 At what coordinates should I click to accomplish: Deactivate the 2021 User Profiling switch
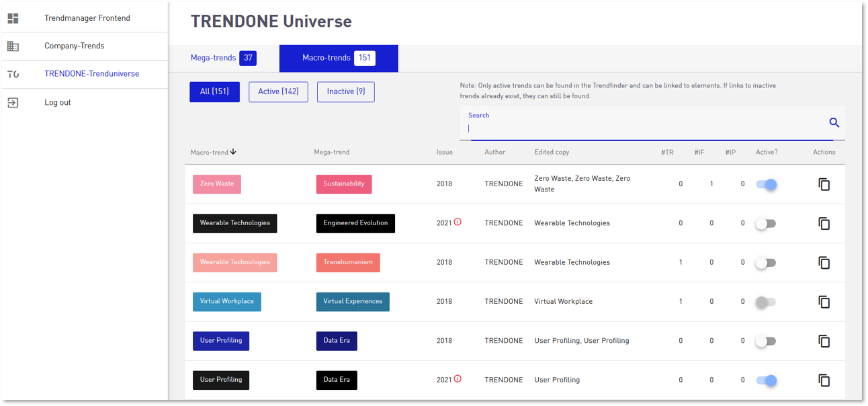pos(766,380)
